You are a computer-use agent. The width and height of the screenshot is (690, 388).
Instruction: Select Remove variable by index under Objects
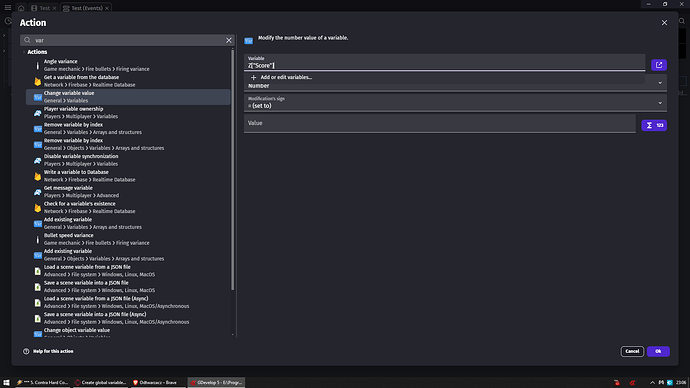(128, 144)
